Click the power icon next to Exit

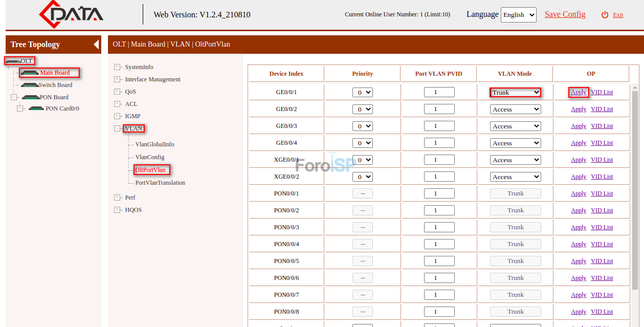[604, 14]
